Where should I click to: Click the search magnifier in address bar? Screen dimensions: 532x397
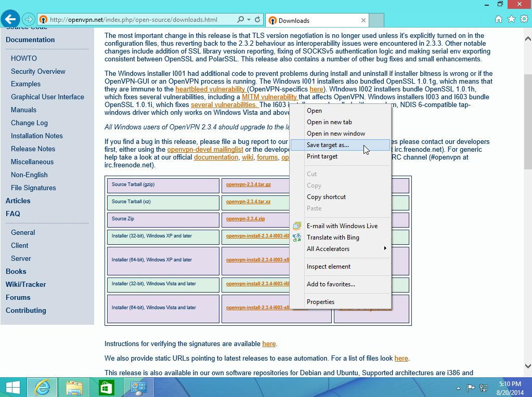[241, 20]
